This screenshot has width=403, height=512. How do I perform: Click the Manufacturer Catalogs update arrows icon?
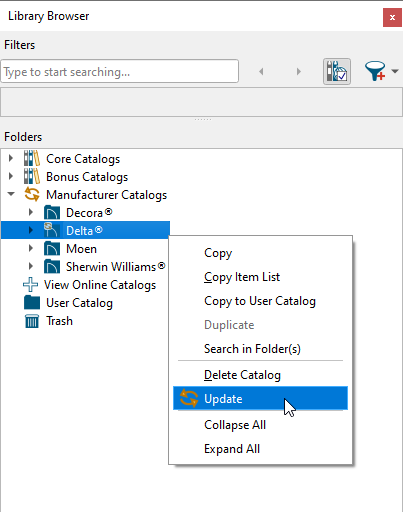pyautogui.click(x=32, y=194)
